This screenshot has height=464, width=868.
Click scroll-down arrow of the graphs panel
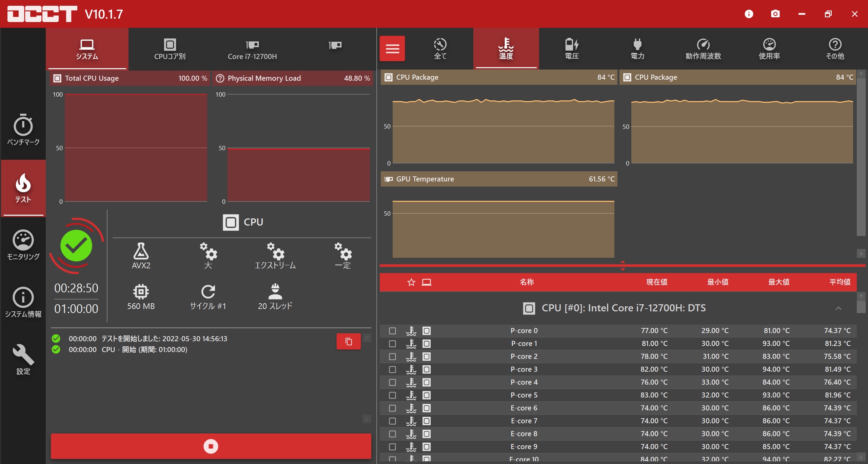point(861,253)
